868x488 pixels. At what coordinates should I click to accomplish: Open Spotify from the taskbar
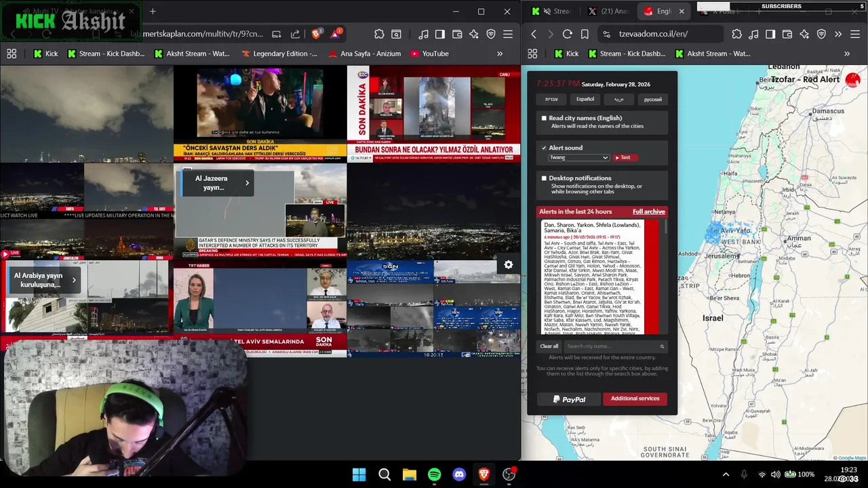pos(434,474)
